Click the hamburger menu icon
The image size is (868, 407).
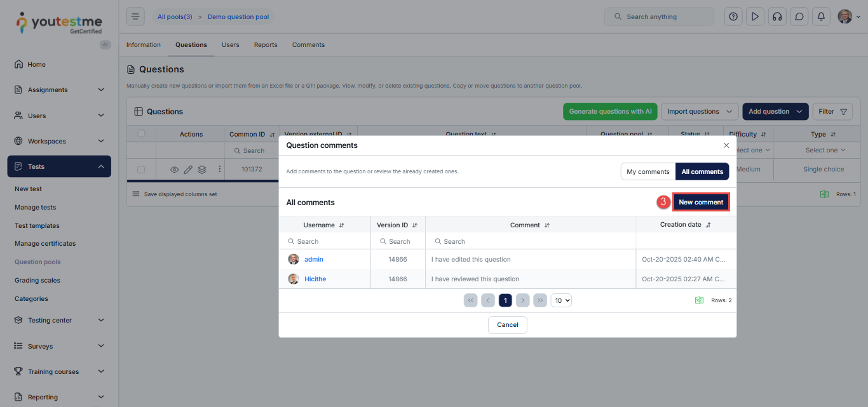(x=135, y=17)
